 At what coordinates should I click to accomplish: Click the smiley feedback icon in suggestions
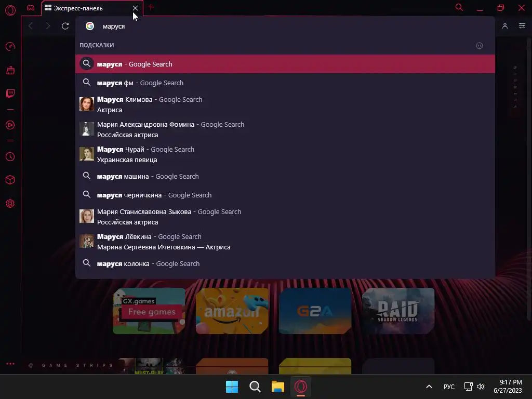tap(480, 46)
